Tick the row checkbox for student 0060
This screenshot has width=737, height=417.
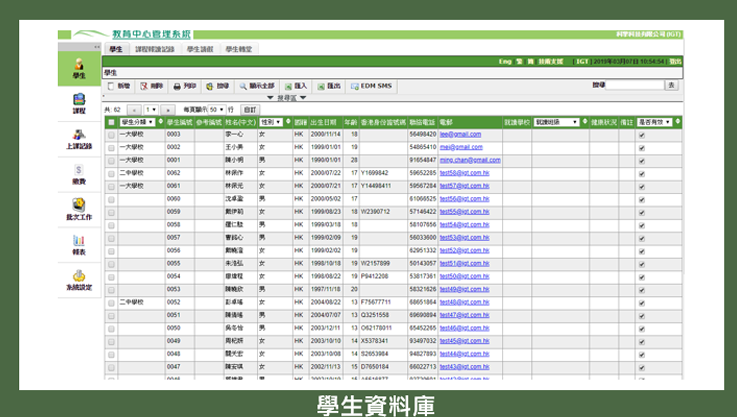111,200
